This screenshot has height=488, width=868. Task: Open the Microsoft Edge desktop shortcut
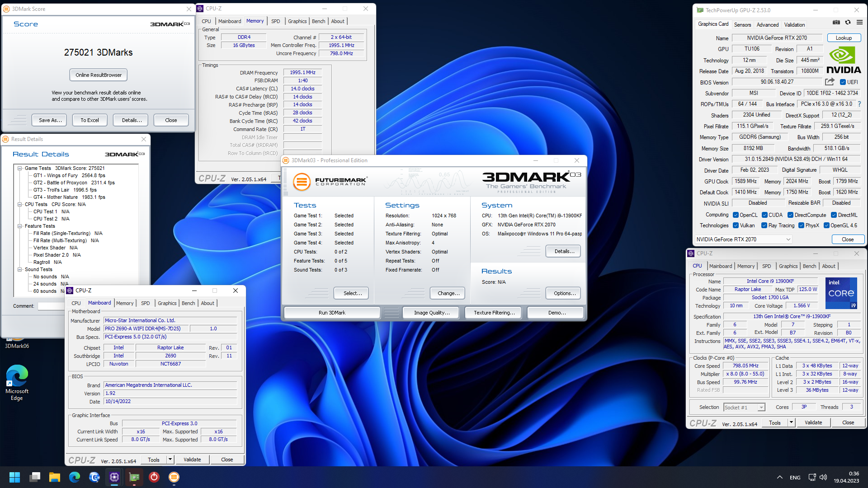coord(17,382)
